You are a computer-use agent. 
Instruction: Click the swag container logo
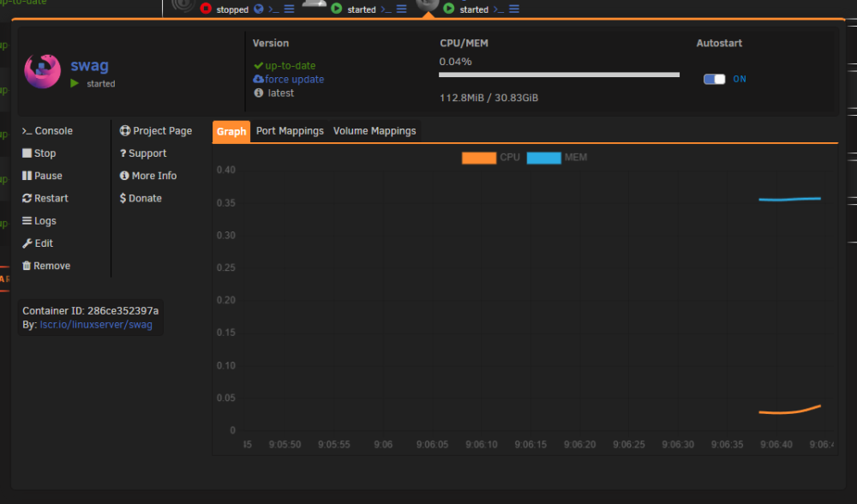pyautogui.click(x=42, y=71)
